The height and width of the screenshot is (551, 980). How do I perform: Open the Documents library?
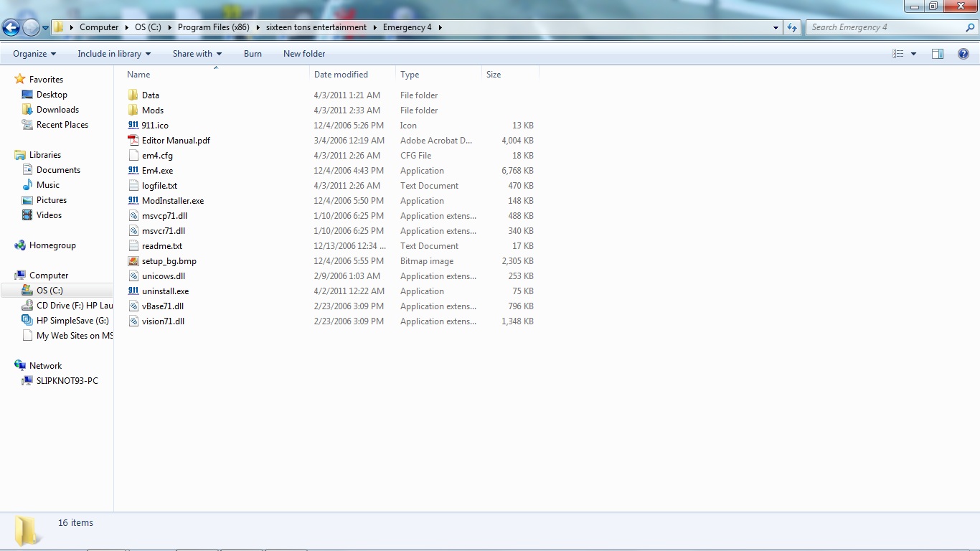pos(58,170)
